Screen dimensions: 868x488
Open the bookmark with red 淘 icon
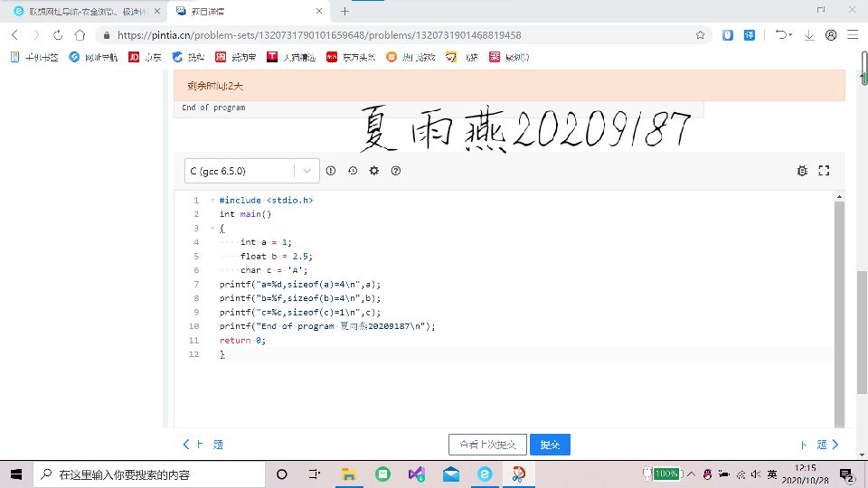tap(235, 57)
